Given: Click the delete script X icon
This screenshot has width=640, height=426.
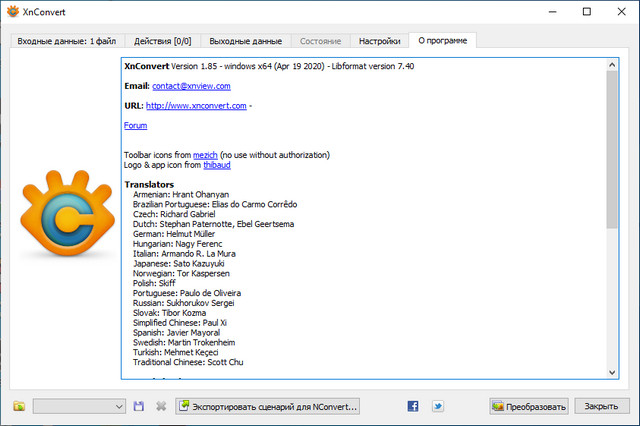Looking at the screenshot, I should click(x=160, y=406).
